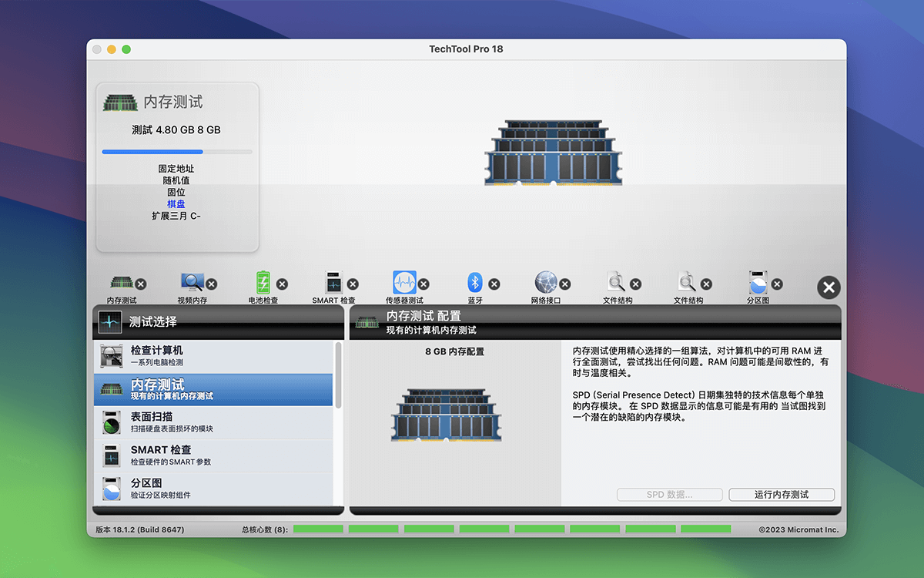Click the blue memory test progress bar
The width and height of the screenshot is (924, 578).
point(177,152)
